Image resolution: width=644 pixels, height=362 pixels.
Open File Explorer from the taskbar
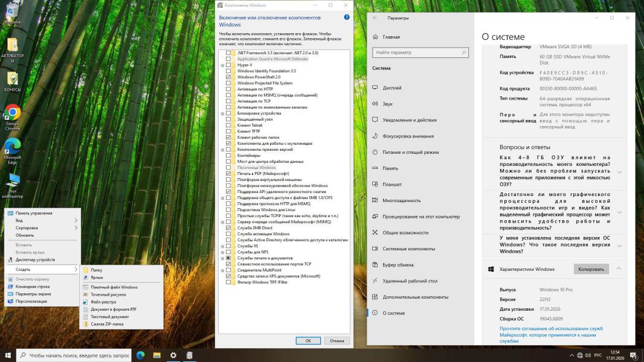156,355
